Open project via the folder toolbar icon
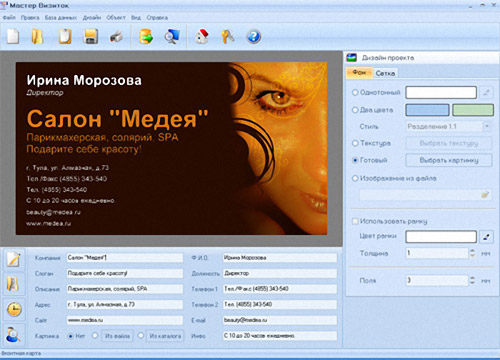500x360 pixels. click(37, 37)
